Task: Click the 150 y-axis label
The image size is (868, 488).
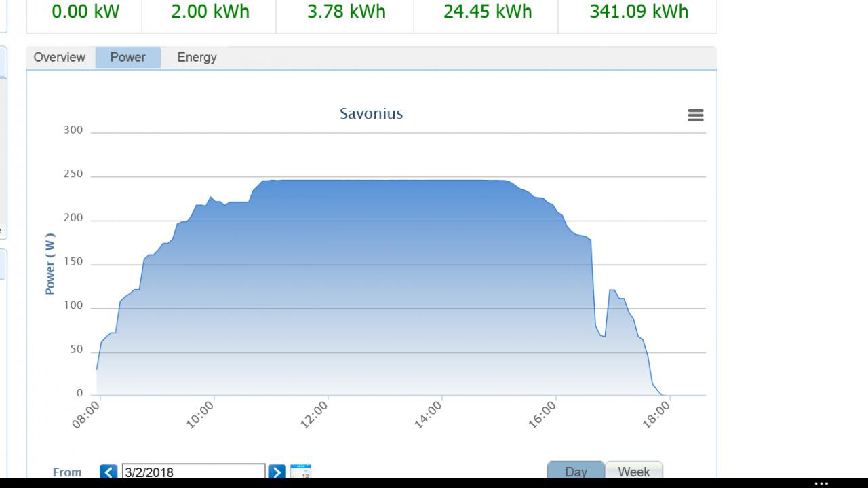Action: coord(73,262)
